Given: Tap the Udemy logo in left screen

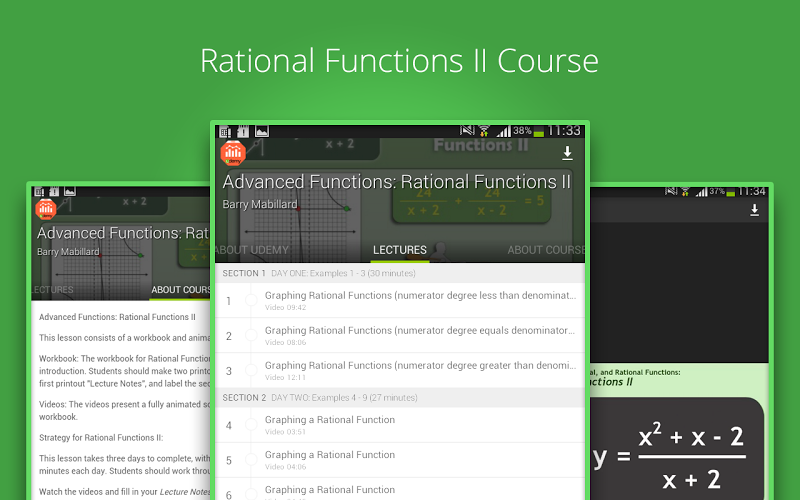Looking at the screenshot, I should click(46, 209).
